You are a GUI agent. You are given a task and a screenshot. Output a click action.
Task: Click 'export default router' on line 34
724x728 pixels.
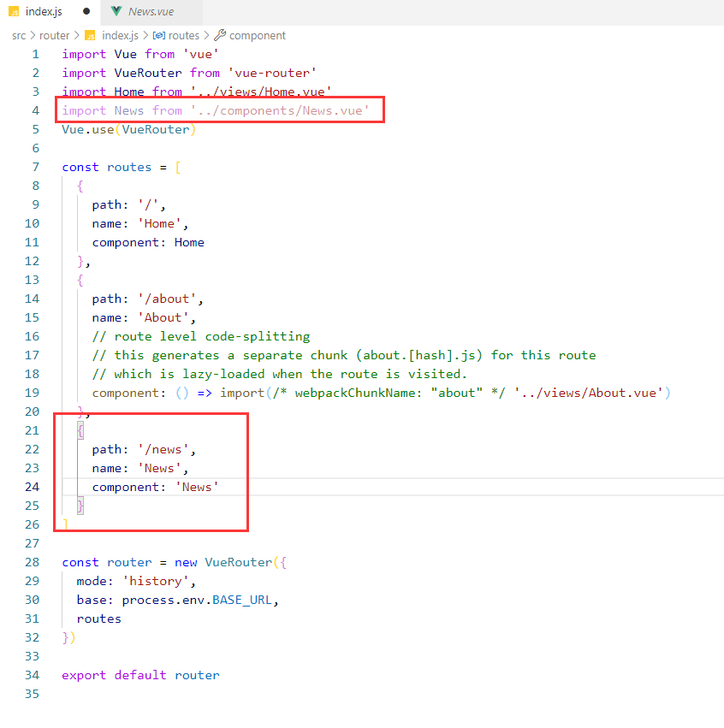point(140,675)
